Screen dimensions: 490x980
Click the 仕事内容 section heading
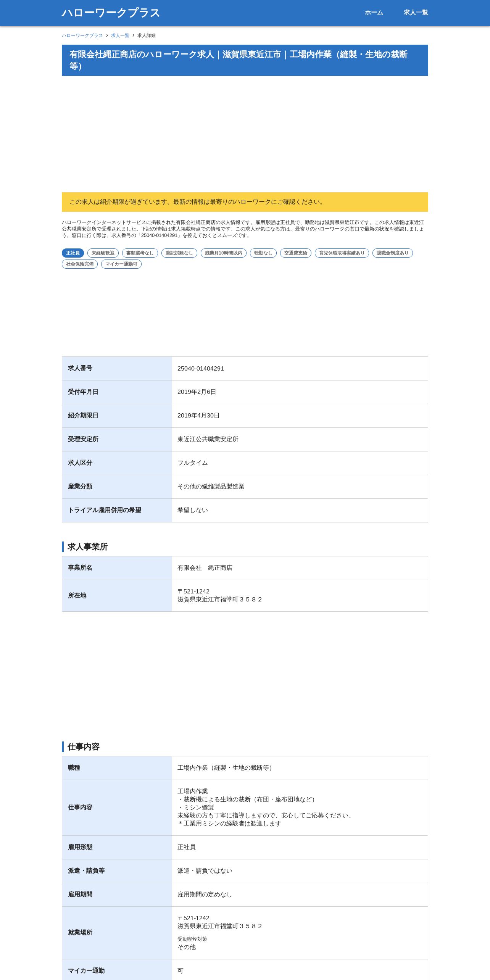(x=84, y=747)
